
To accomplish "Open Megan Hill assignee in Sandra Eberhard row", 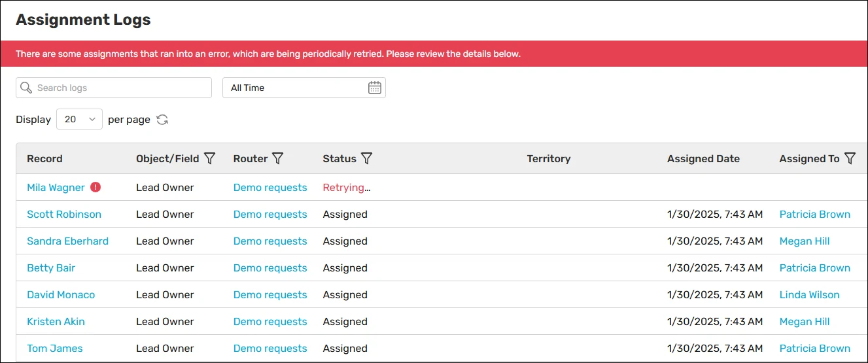I will (805, 241).
